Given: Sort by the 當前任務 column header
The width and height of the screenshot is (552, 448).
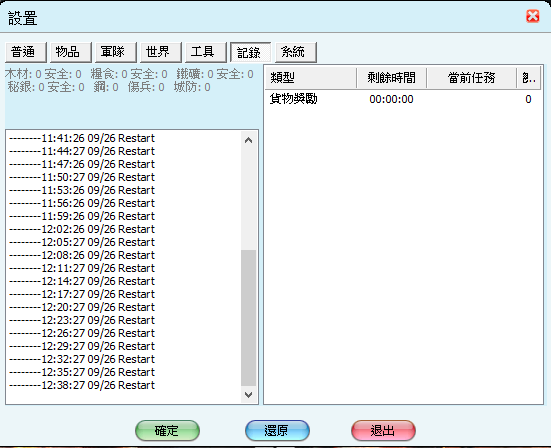Looking at the screenshot, I should [471, 77].
